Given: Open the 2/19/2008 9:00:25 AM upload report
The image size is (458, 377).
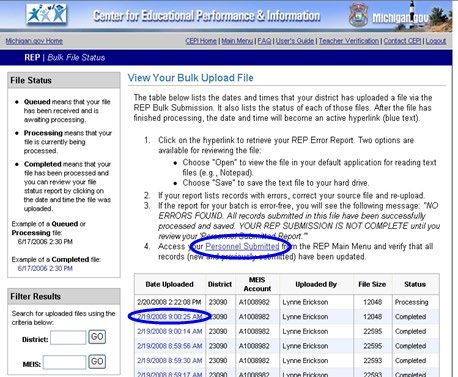Looking at the screenshot, I should pos(170,317).
